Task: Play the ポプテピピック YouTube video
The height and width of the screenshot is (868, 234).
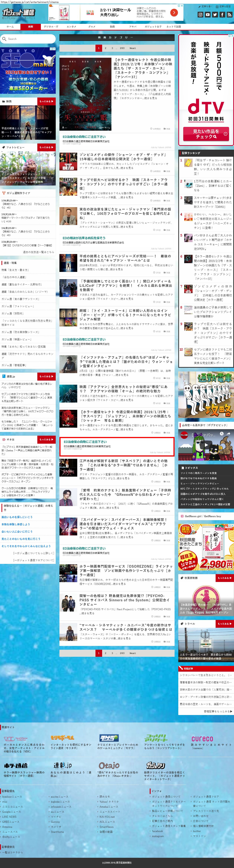Action: [x=206, y=445]
